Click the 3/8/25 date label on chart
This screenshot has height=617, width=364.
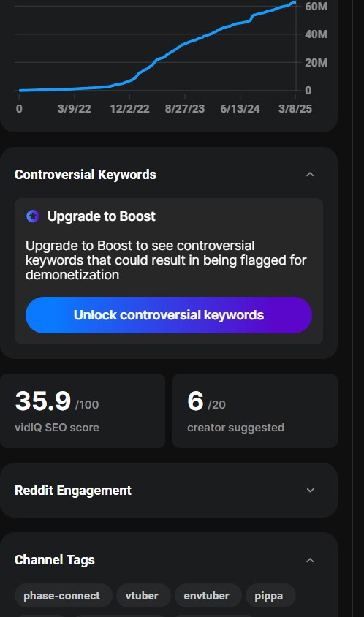coord(295,109)
